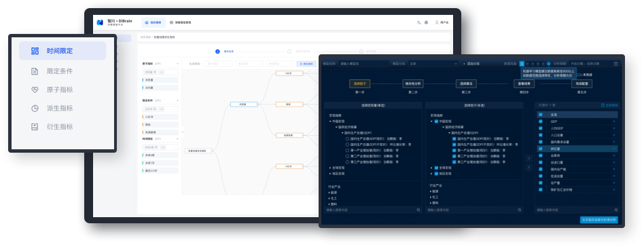Viewport: 644px width, 247px height.
Task: Click the language translate icon in header
Action: (418, 22)
